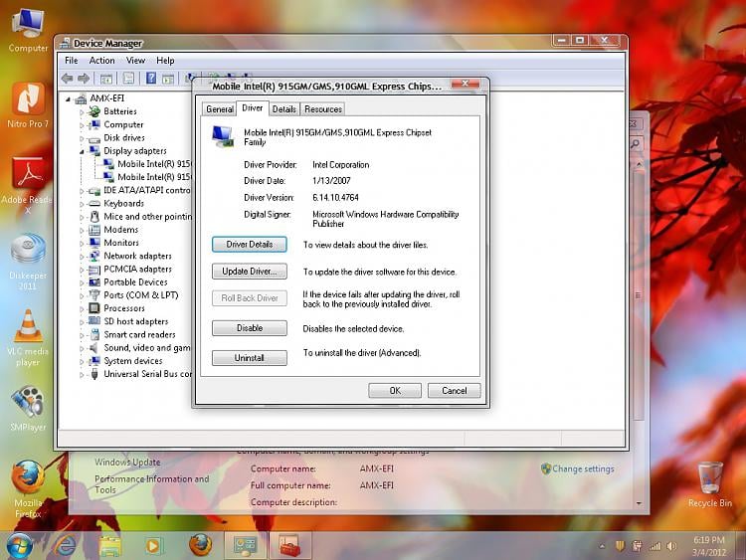Select the Driver tab
746x560 pixels.
click(x=253, y=108)
